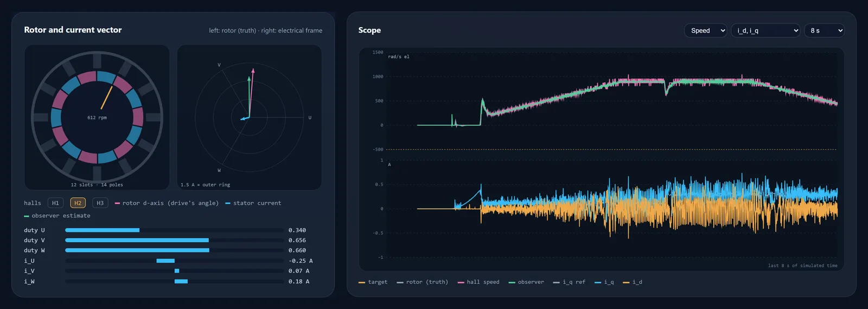The image size is (868, 309).
Task: Click the i_d legend entry
Action: pos(633,282)
